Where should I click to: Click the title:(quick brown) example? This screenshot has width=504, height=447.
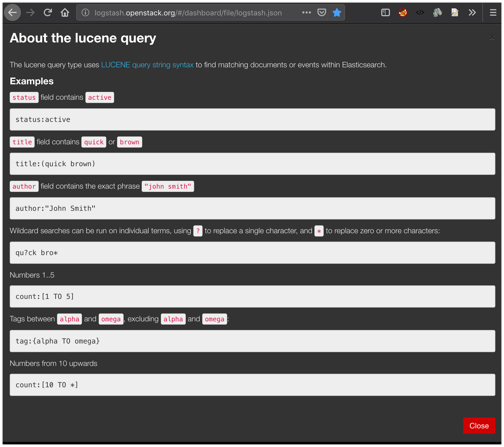pos(252,164)
